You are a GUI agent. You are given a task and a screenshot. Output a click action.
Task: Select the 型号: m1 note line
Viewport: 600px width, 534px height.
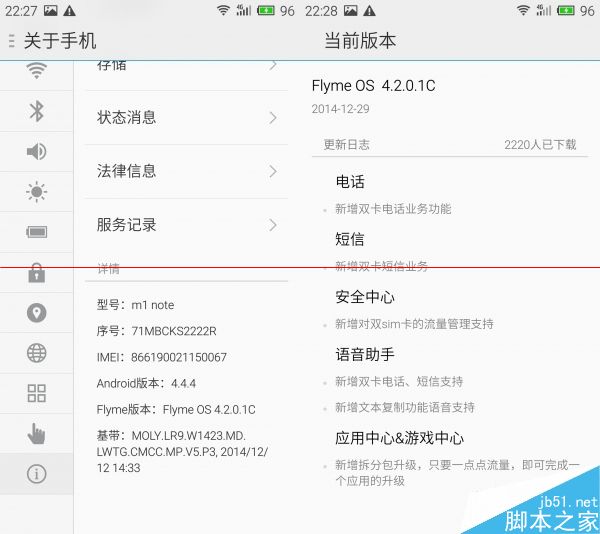[x=135, y=305]
